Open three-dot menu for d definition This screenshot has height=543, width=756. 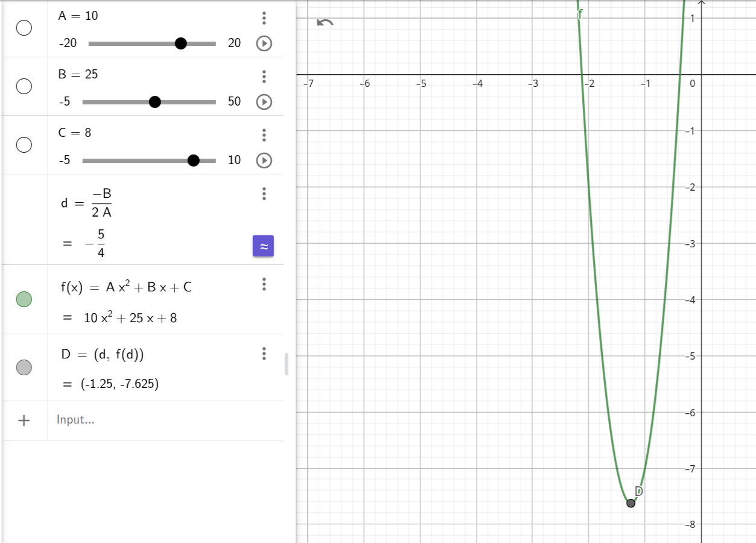coord(264,194)
